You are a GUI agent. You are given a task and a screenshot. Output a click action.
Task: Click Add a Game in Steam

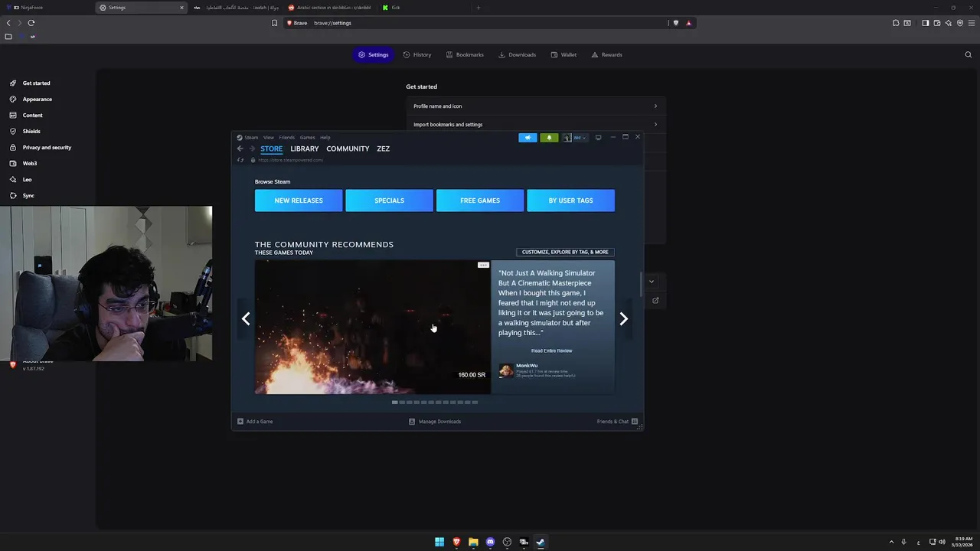tap(255, 422)
